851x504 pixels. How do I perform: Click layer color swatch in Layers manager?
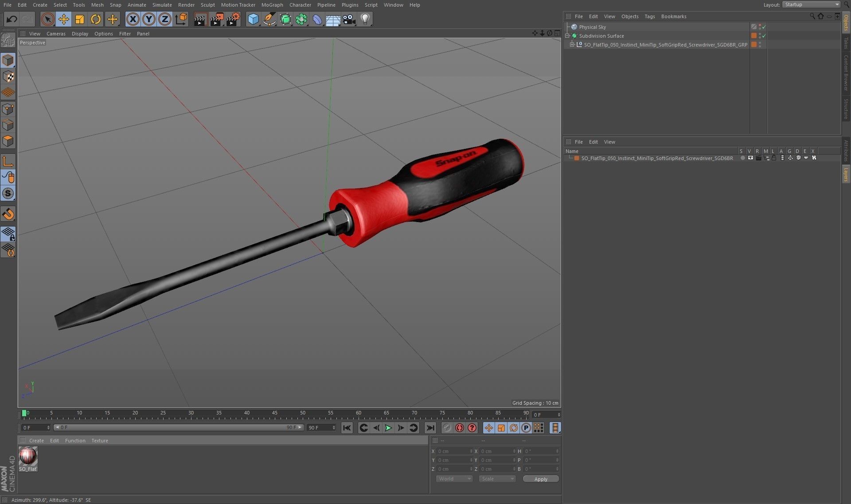click(x=577, y=158)
